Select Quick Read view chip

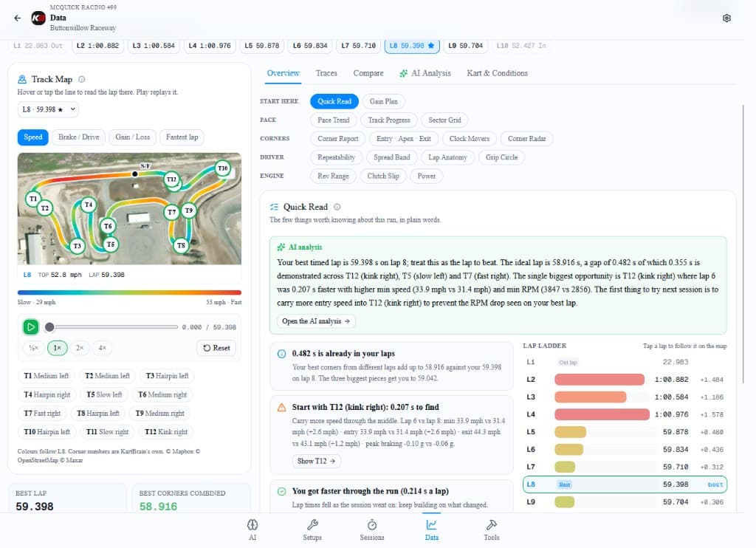[334, 101]
